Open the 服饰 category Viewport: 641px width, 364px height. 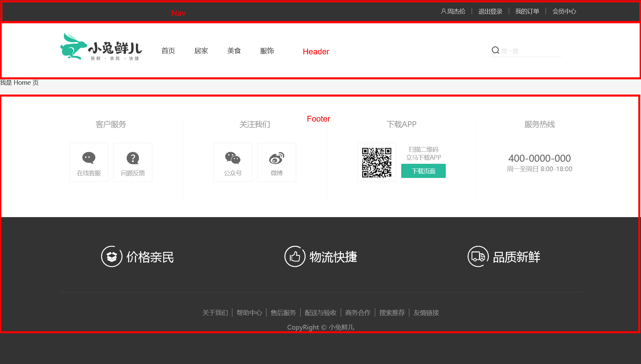267,51
